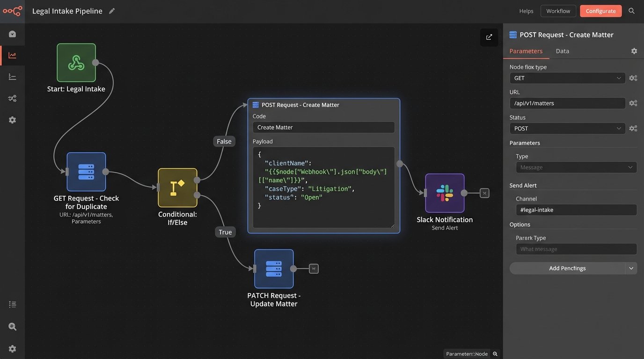Open the search magnifier in top bar
Screen dimensions: 644x359
coord(631,11)
